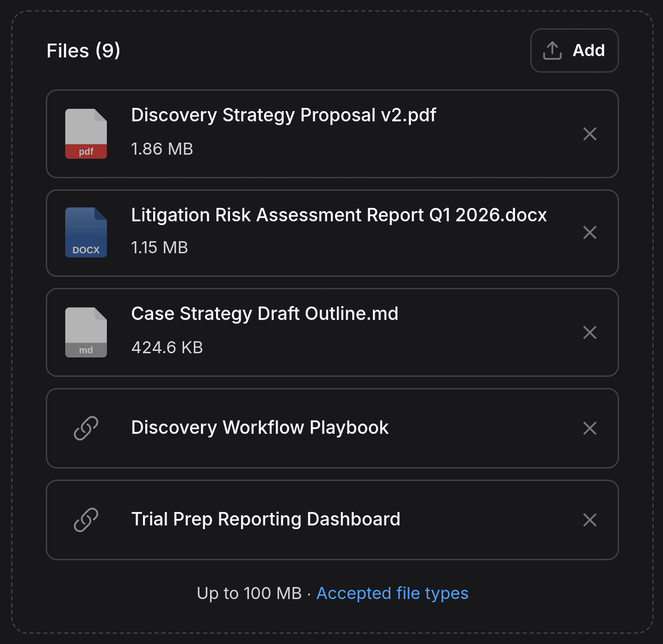View the Accepted file types link
The width and height of the screenshot is (663, 644).
coord(392,593)
